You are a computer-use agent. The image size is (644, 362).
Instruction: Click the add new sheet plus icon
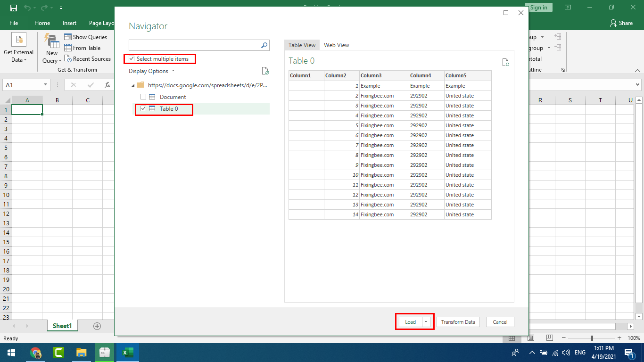(97, 326)
